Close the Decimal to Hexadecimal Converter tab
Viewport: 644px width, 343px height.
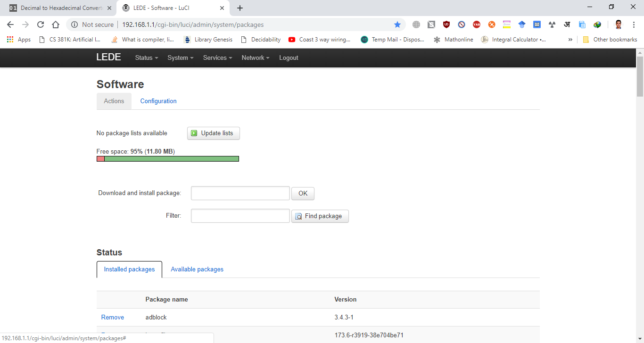[109, 8]
